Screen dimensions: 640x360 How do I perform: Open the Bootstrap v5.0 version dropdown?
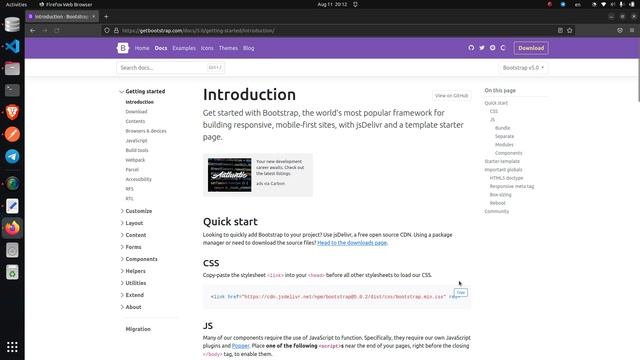pos(523,68)
